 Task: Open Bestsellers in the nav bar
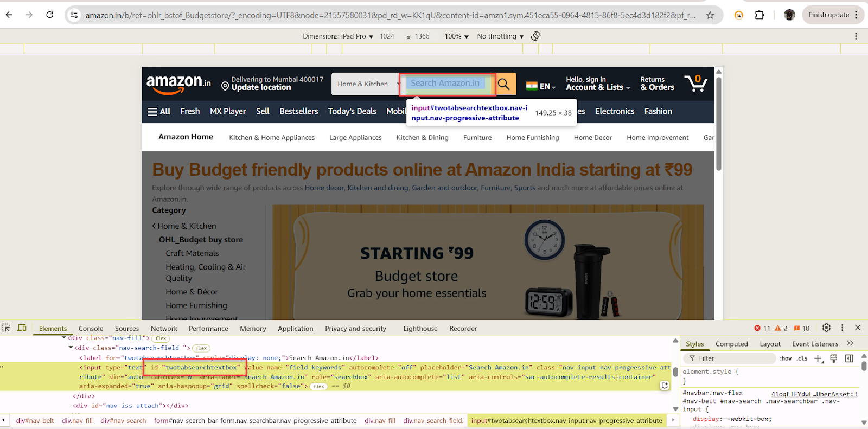coord(298,111)
